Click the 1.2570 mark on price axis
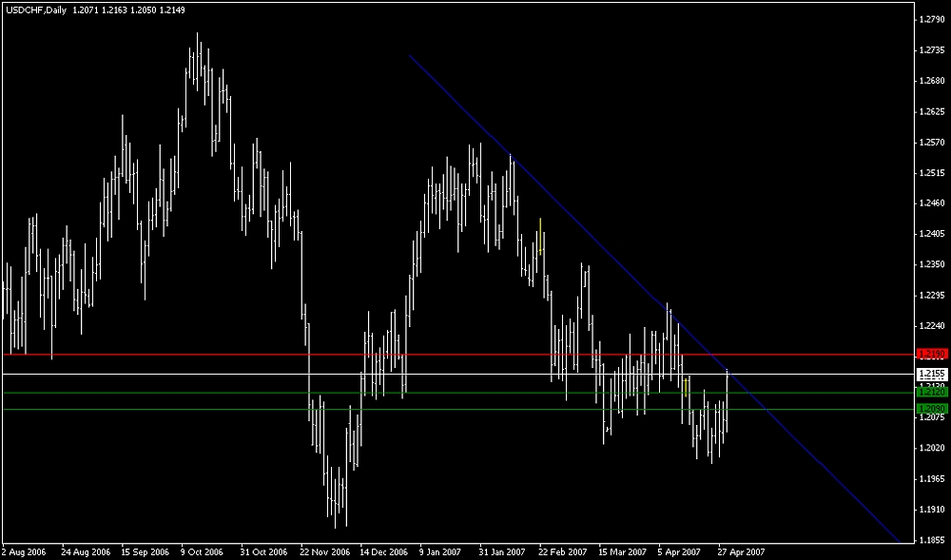The height and width of the screenshot is (560, 951). (x=933, y=143)
